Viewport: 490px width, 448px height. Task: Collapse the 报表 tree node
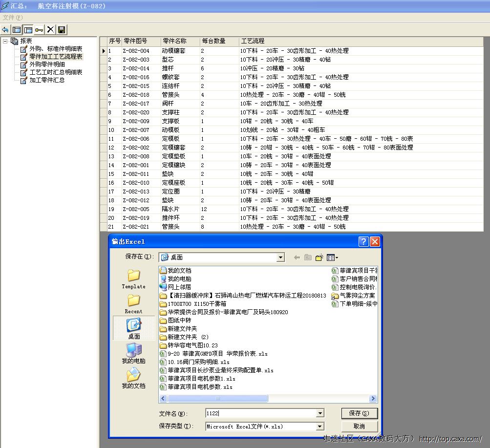pyautogui.click(x=5, y=41)
